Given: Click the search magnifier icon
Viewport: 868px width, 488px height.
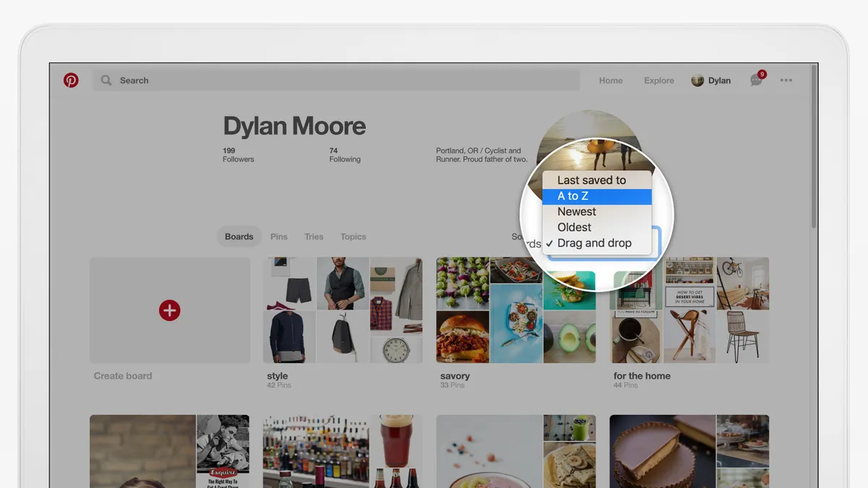Looking at the screenshot, I should 106,80.
